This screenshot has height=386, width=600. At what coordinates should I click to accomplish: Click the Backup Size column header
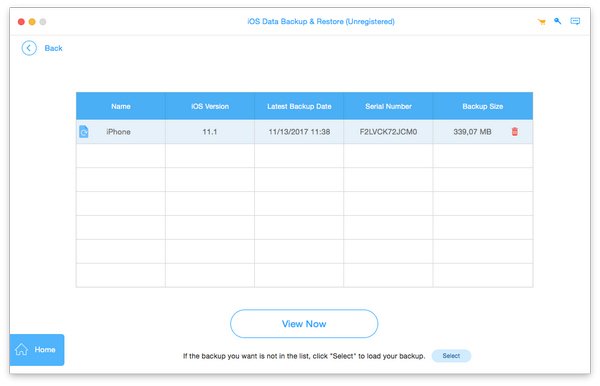coord(483,106)
